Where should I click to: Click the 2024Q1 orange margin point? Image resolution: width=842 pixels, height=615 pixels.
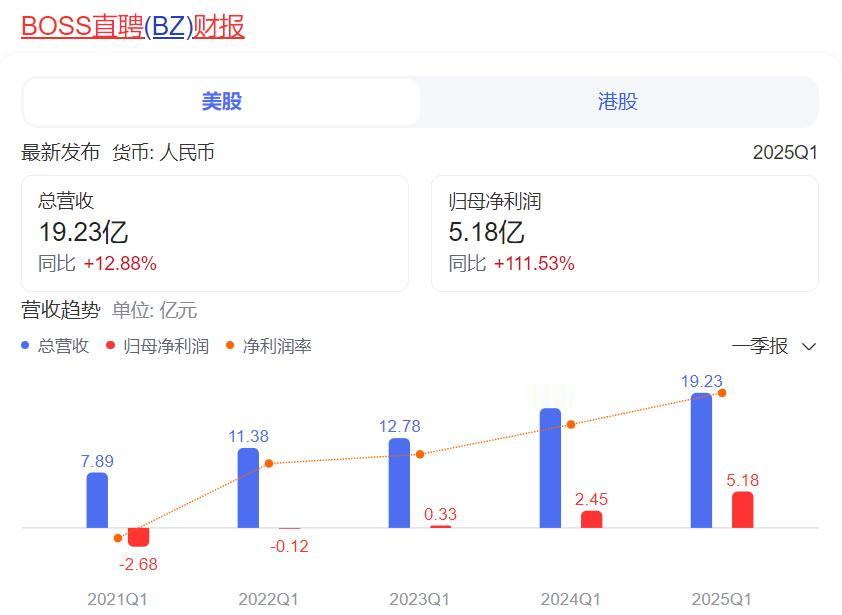pyautogui.click(x=571, y=424)
